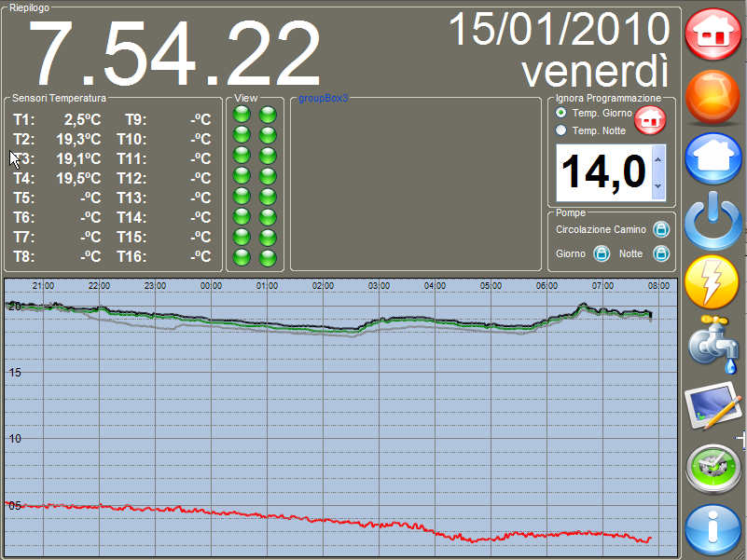Click the yellow lightning bolt icon
Viewport: 747px width, 560px height.
coord(713,282)
